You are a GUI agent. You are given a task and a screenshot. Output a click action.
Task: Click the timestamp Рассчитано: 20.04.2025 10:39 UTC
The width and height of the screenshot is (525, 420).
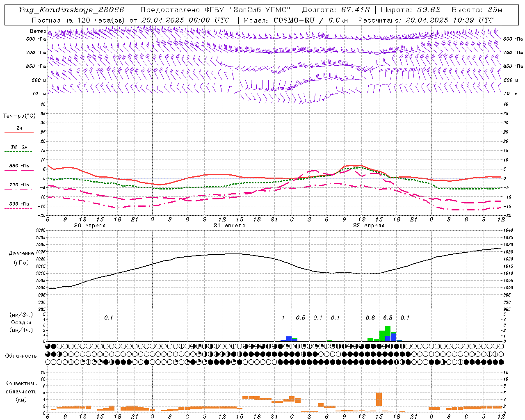point(426,20)
